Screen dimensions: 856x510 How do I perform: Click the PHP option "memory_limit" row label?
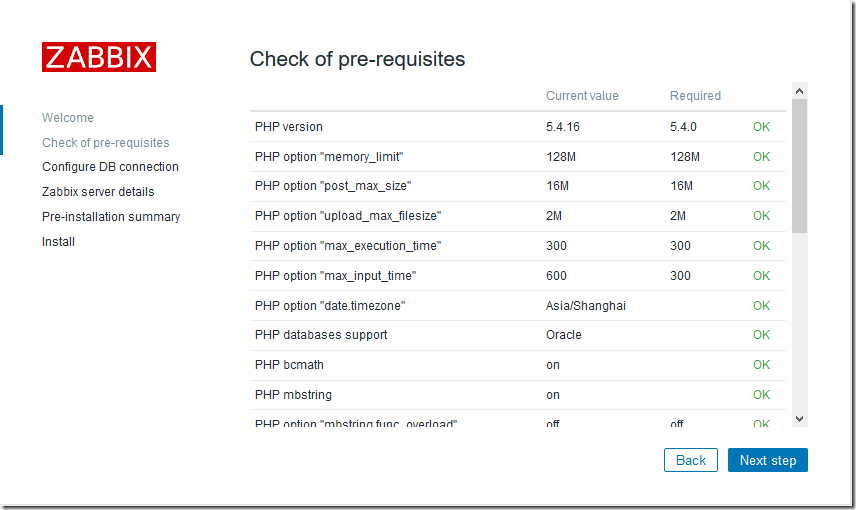(329, 157)
